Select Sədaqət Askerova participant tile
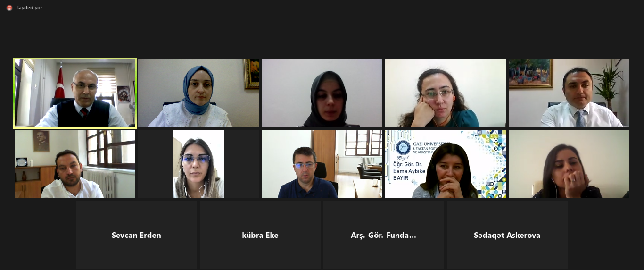The width and height of the screenshot is (644, 270). coord(507,235)
